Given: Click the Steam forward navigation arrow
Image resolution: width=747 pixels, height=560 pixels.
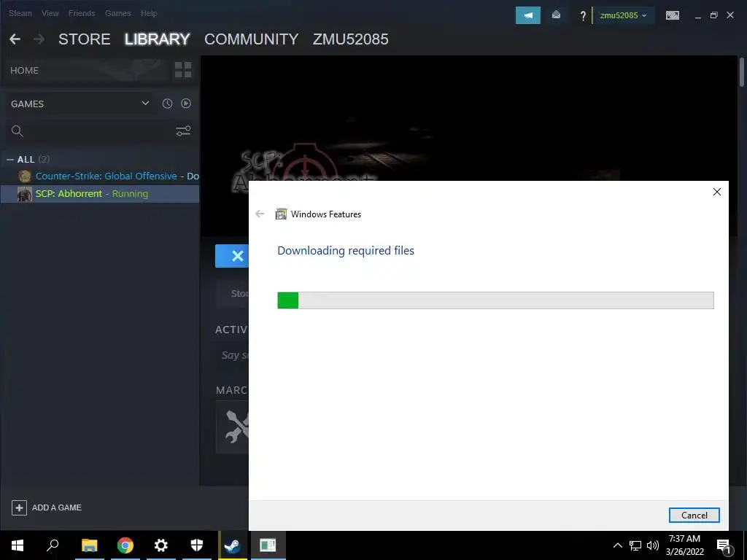Looking at the screenshot, I should 39,39.
